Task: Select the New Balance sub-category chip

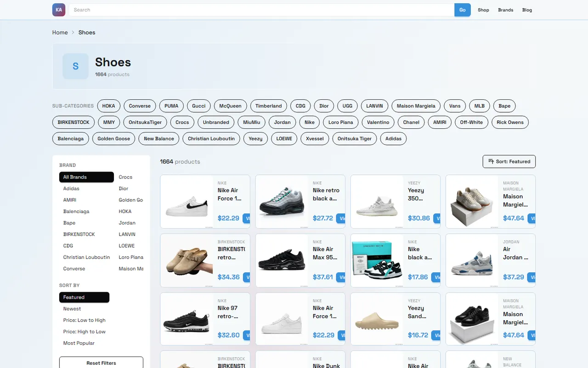Action: click(x=159, y=138)
